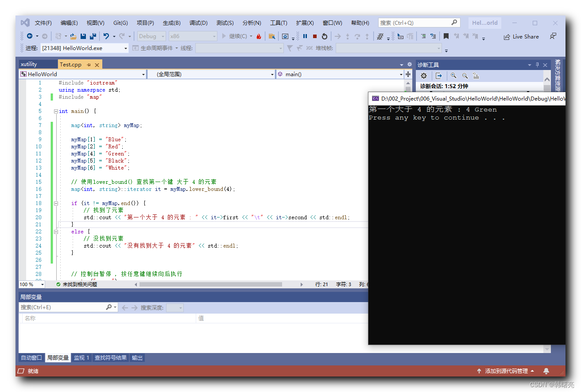Pin the 诊断工具 panel
581x392 pixels.
[537, 65]
